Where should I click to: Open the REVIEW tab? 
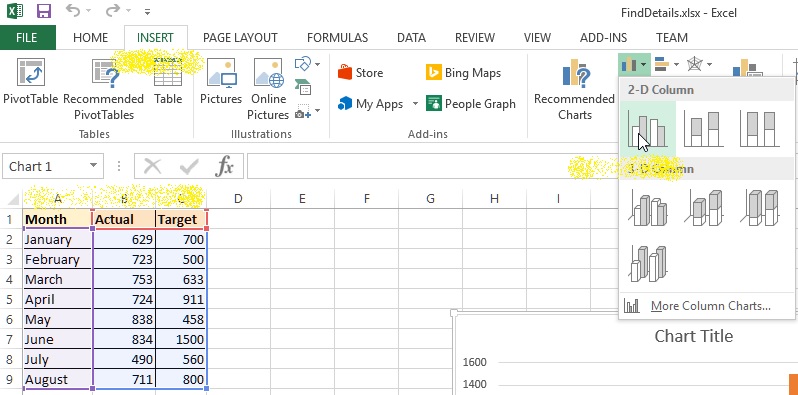point(475,38)
